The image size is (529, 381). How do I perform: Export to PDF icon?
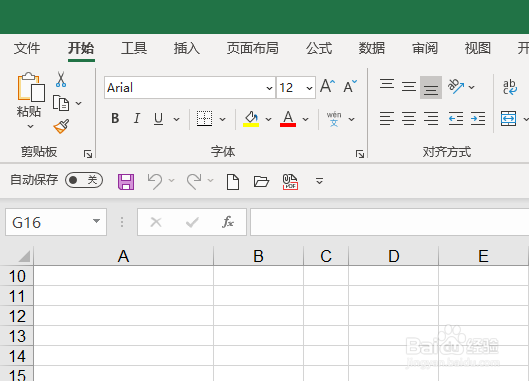(290, 182)
